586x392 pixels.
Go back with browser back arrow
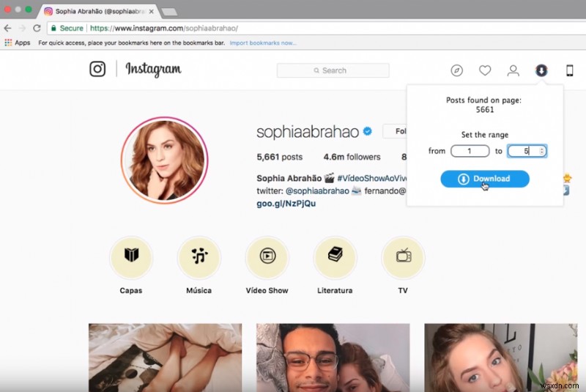pyautogui.click(x=7, y=28)
